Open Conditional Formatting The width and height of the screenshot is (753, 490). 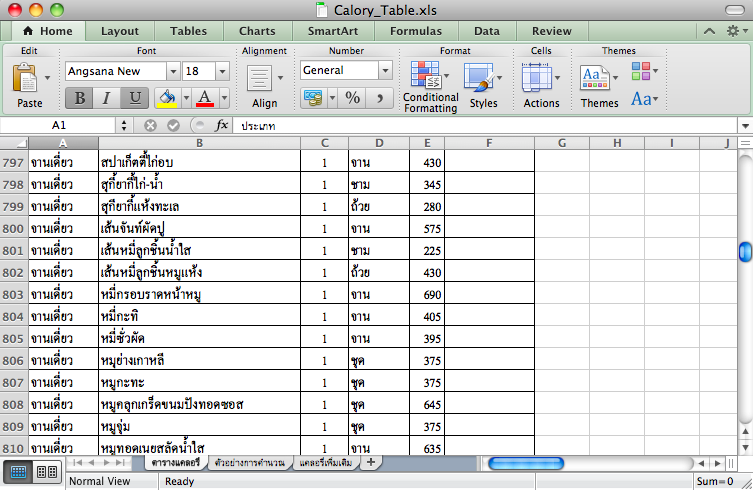(430, 88)
